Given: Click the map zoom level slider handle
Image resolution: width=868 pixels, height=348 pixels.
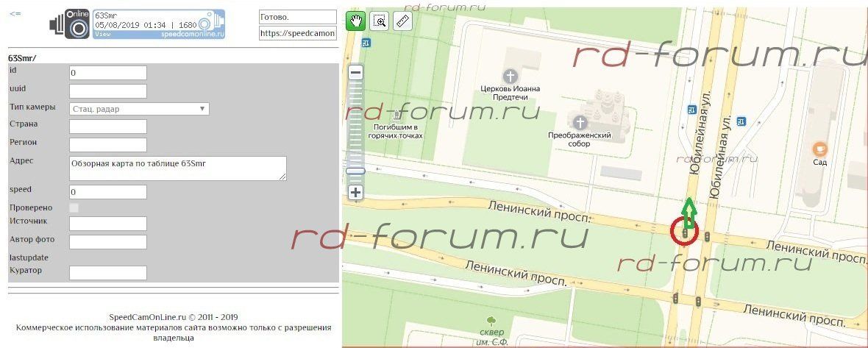Looking at the screenshot, I should [x=355, y=171].
